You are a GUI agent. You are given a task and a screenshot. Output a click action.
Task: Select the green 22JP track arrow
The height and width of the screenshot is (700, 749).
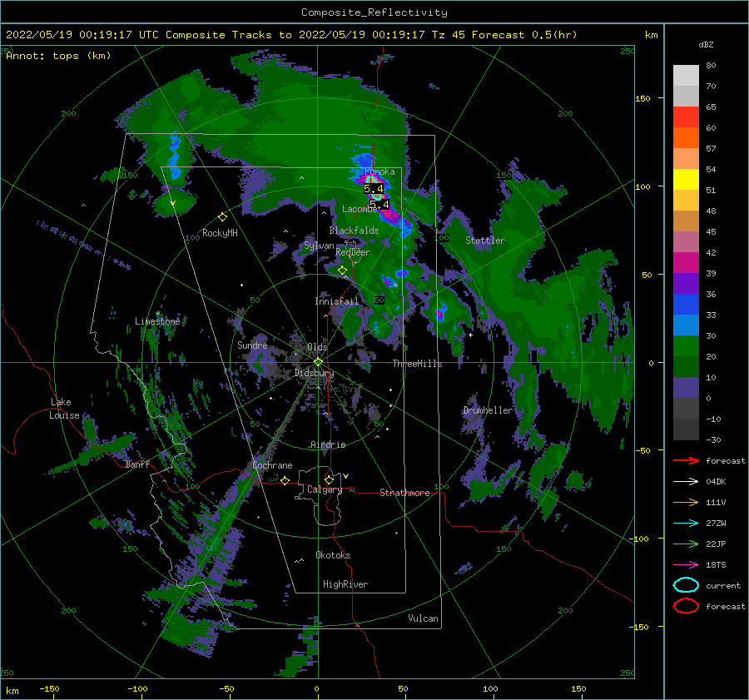click(x=686, y=544)
